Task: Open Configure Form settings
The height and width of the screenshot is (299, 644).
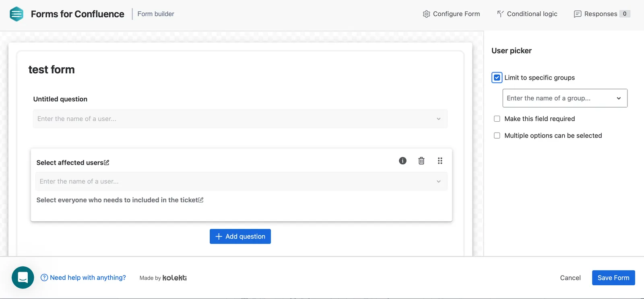Action: (x=451, y=14)
